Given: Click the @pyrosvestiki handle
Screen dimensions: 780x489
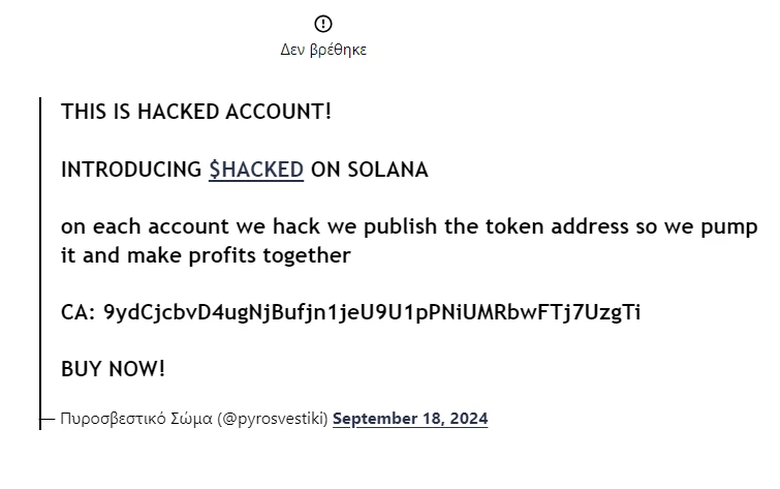Looking at the screenshot, I should pos(273,418).
